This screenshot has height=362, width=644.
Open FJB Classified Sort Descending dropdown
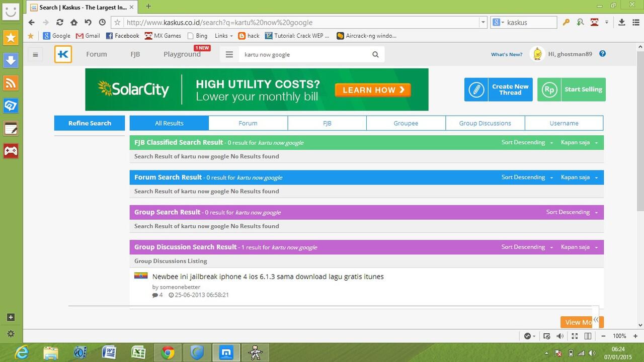(x=527, y=142)
